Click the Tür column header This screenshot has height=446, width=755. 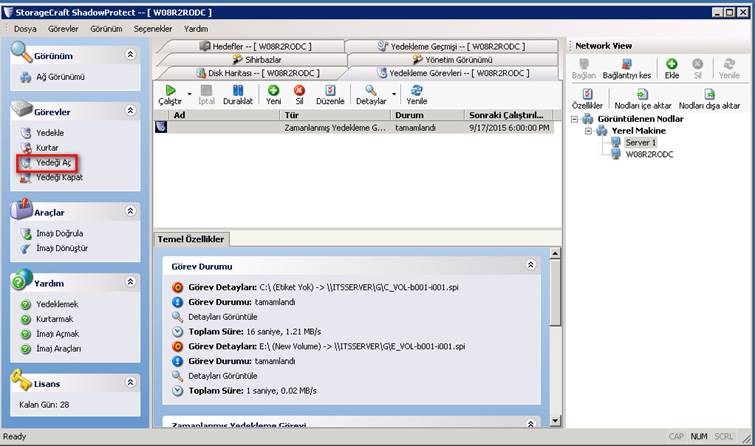click(x=335, y=116)
